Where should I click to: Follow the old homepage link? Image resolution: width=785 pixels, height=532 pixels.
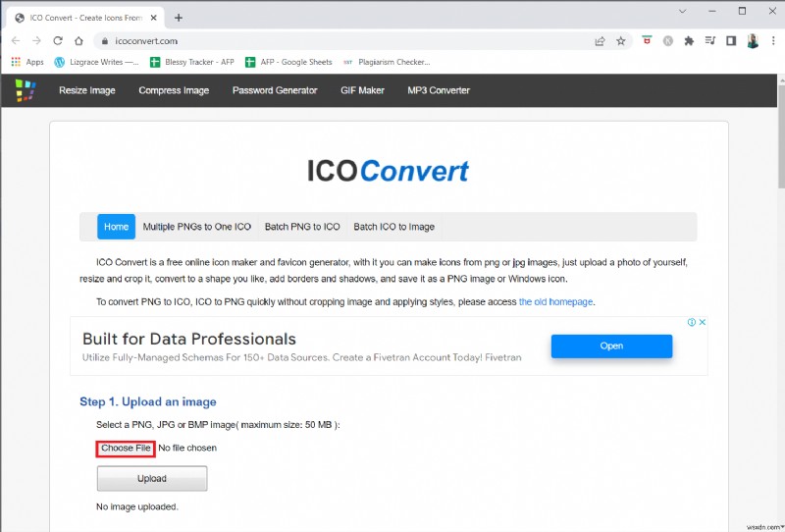coord(555,302)
